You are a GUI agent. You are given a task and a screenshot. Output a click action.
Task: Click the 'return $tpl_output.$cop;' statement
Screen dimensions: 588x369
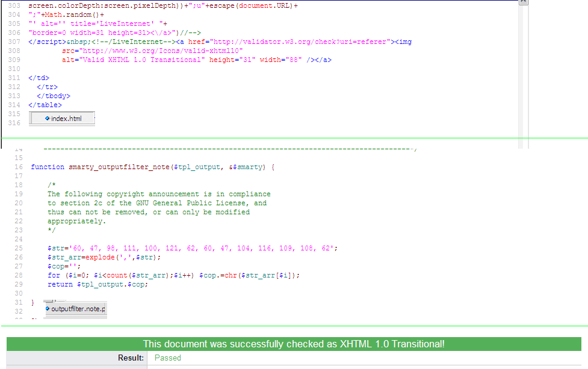(x=98, y=284)
